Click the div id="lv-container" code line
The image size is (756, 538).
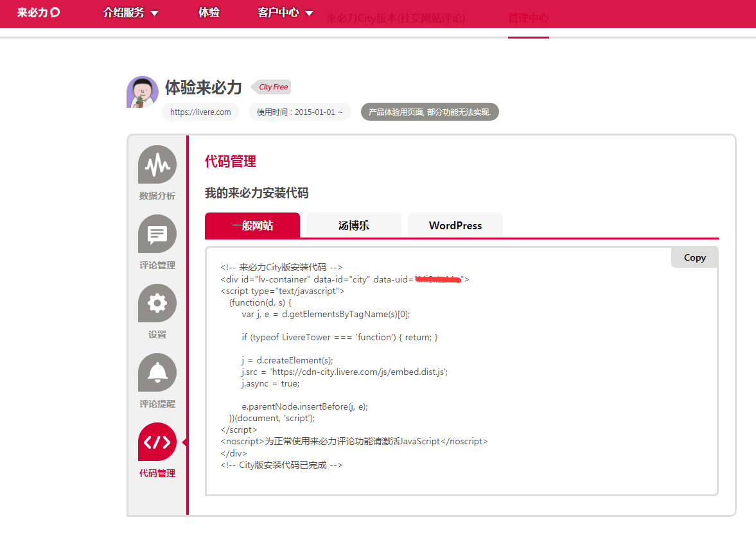pyautogui.click(x=345, y=279)
